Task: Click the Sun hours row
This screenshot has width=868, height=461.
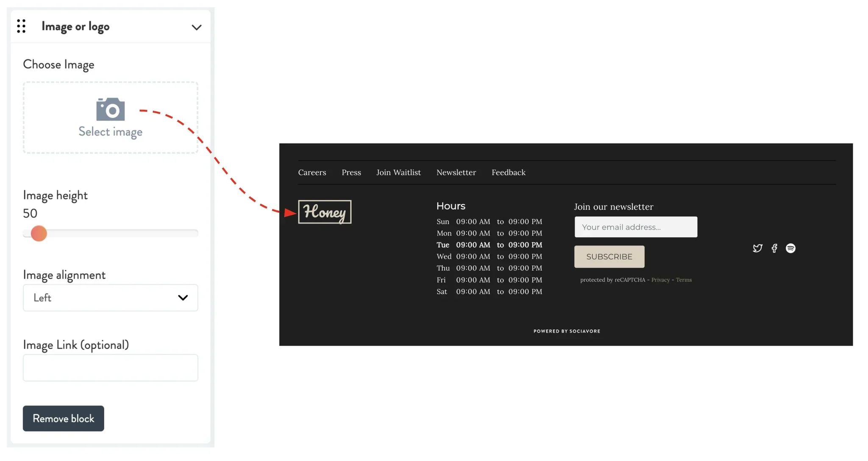Action: 490,222
